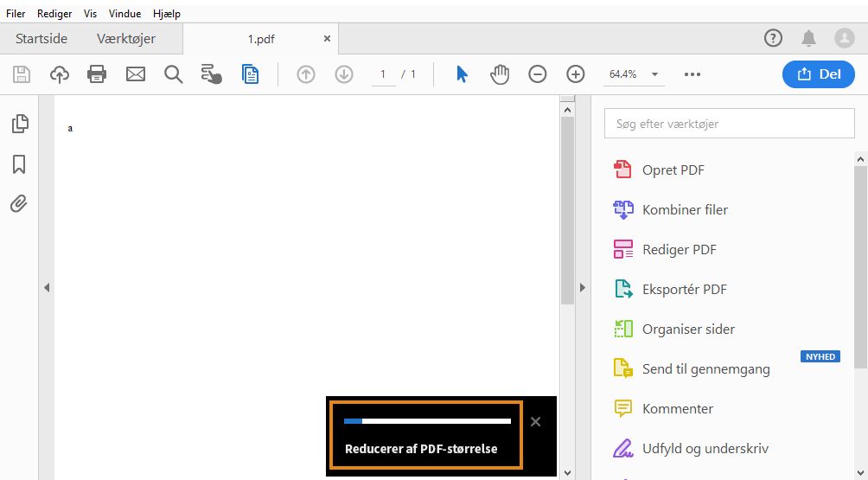
Task: Select the arrow selection tool
Action: (462, 74)
